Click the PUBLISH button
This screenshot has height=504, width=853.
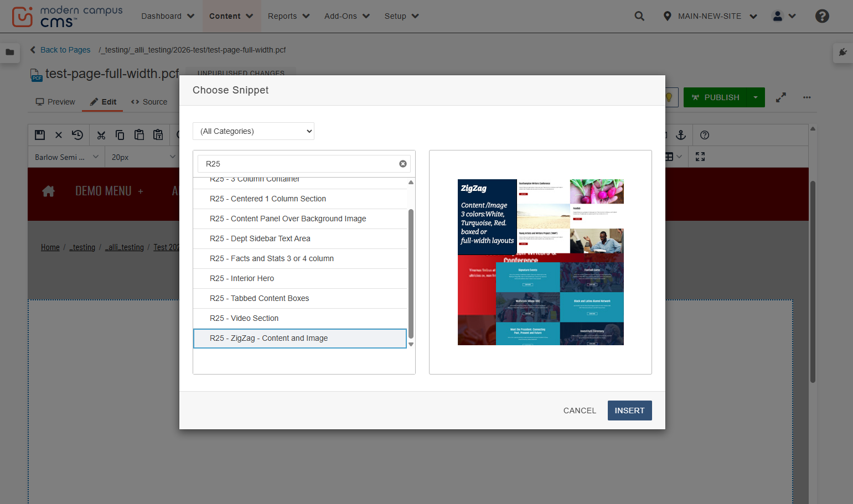715,97
